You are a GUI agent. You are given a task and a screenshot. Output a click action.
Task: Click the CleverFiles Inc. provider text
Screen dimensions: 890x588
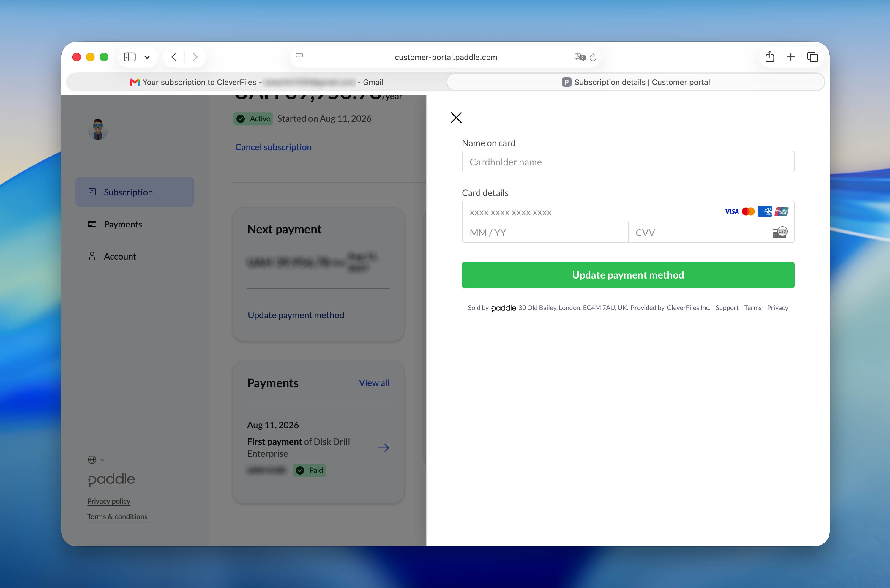tap(689, 308)
